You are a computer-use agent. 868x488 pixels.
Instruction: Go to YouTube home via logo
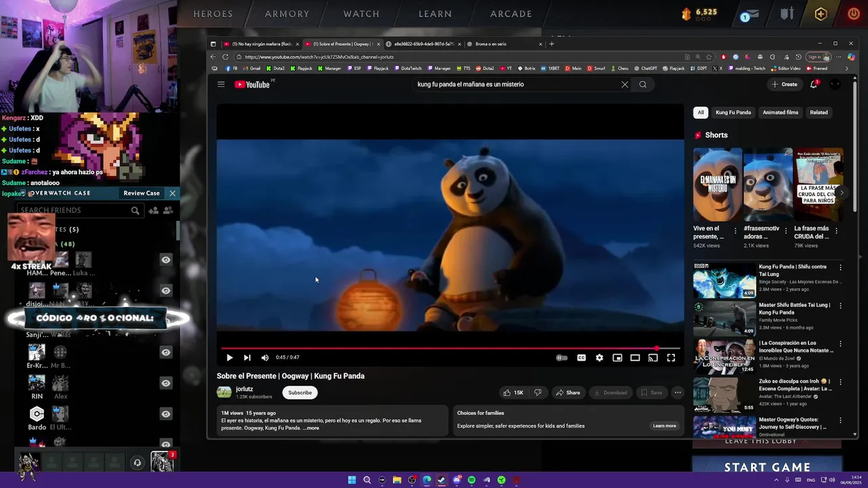[253, 85]
